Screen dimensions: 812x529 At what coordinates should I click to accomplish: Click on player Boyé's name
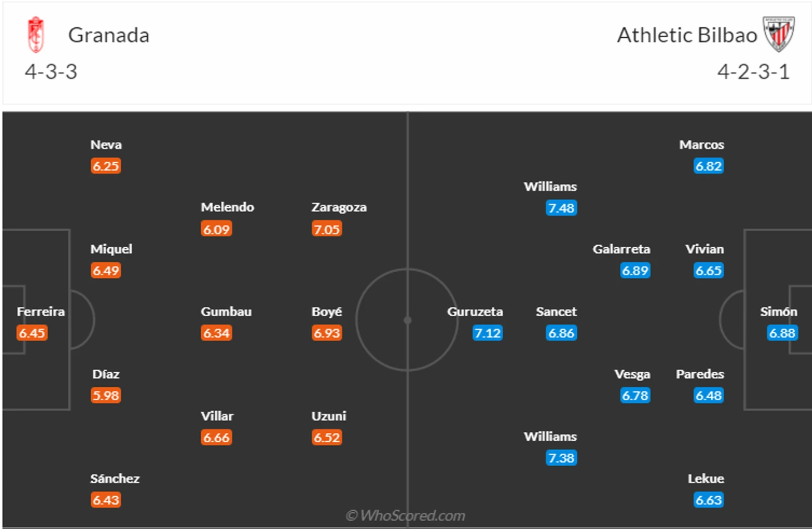(x=327, y=312)
